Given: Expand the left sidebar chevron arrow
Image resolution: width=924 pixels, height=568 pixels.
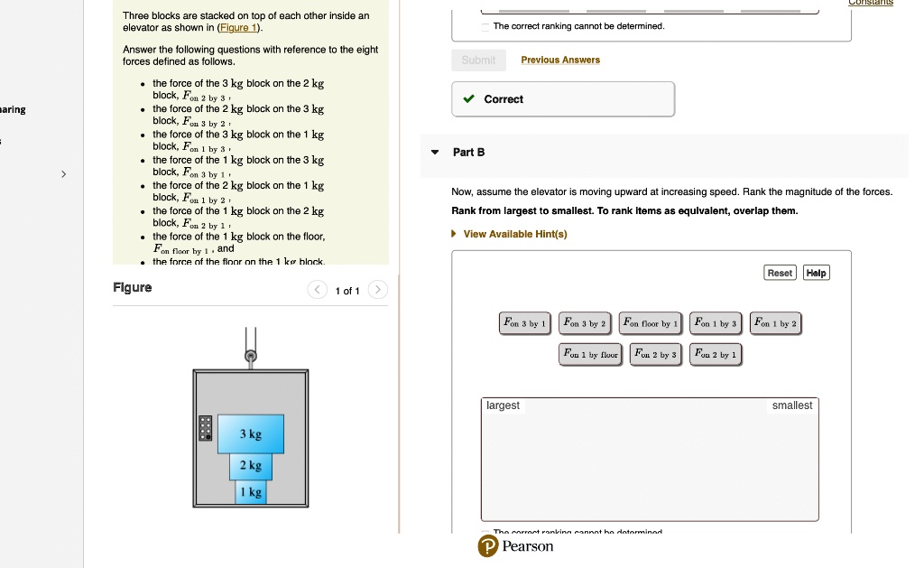Looking at the screenshot, I should (63, 173).
